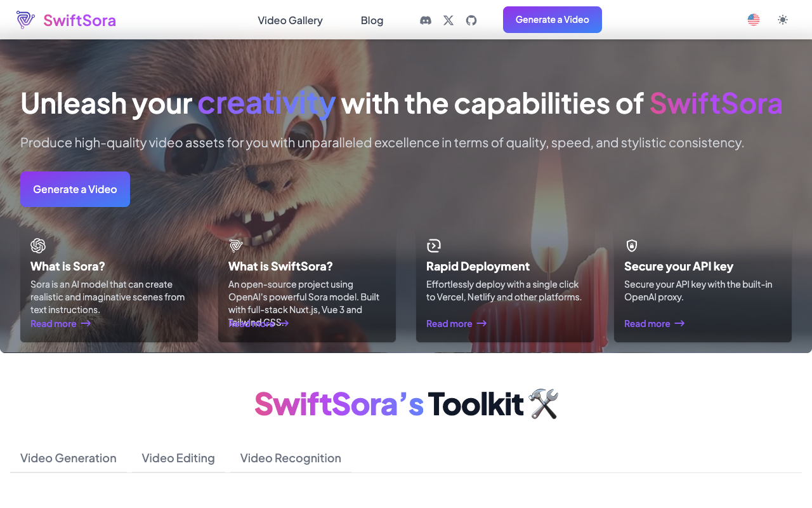
Task: Click the hero headline 'Unleash your creativity'
Action: click(x=178, y=104)
